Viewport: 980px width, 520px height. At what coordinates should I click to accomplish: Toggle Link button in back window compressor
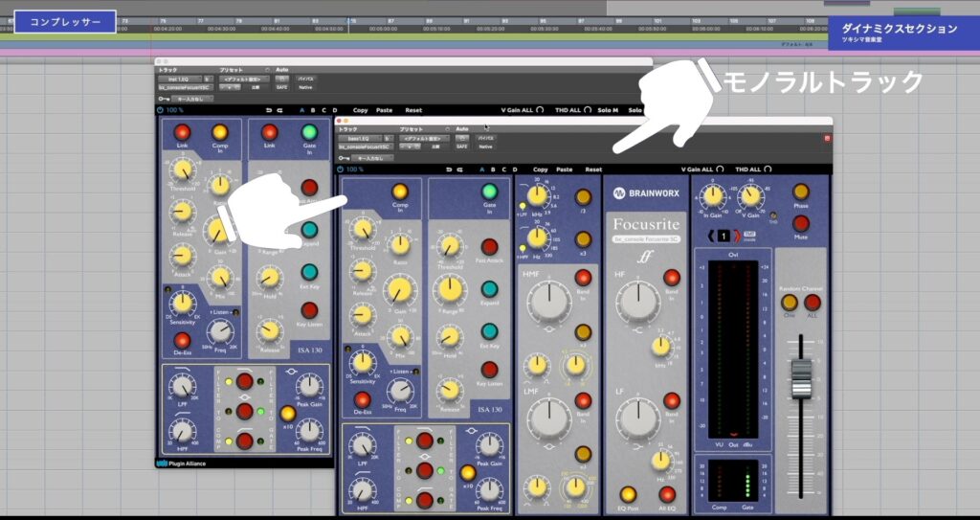pos(182,132)
